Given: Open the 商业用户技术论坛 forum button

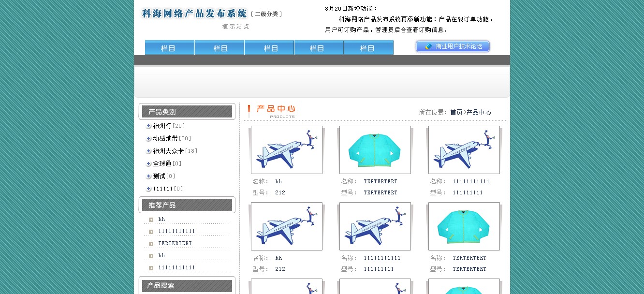Looking at the screenshot, I should coord(453,46).
